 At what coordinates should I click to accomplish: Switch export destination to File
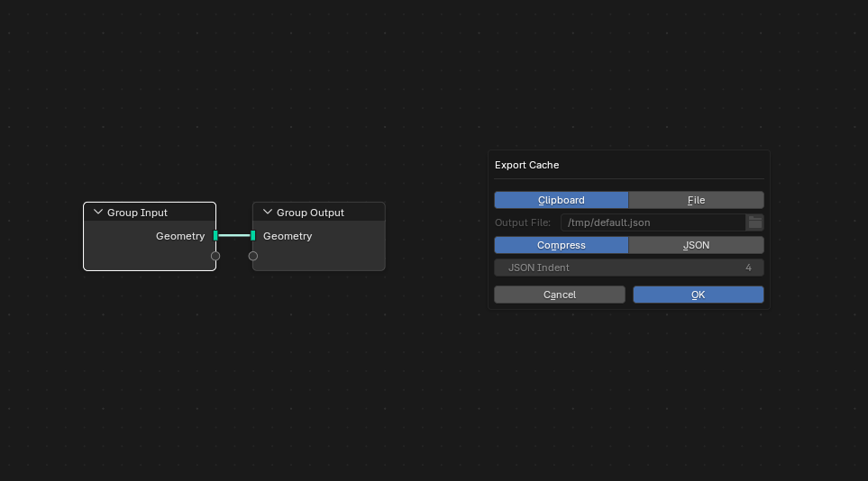[x=696, y=200]
